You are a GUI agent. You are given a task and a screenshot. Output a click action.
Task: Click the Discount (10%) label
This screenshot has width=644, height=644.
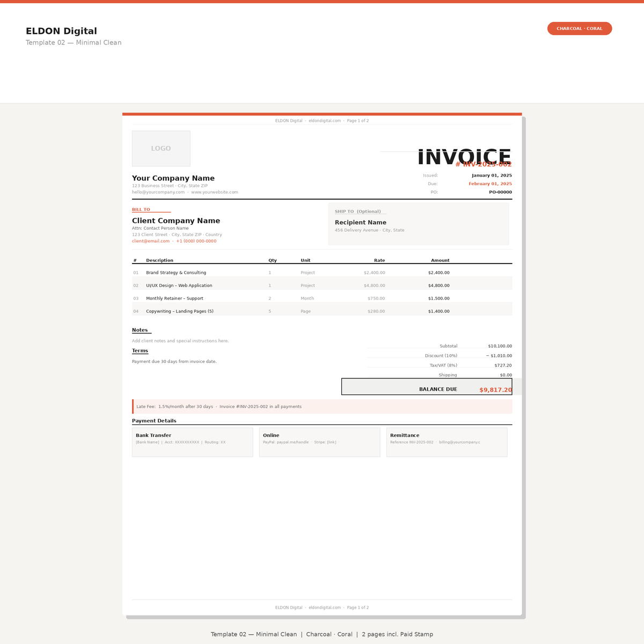click(x=441, y=356)
